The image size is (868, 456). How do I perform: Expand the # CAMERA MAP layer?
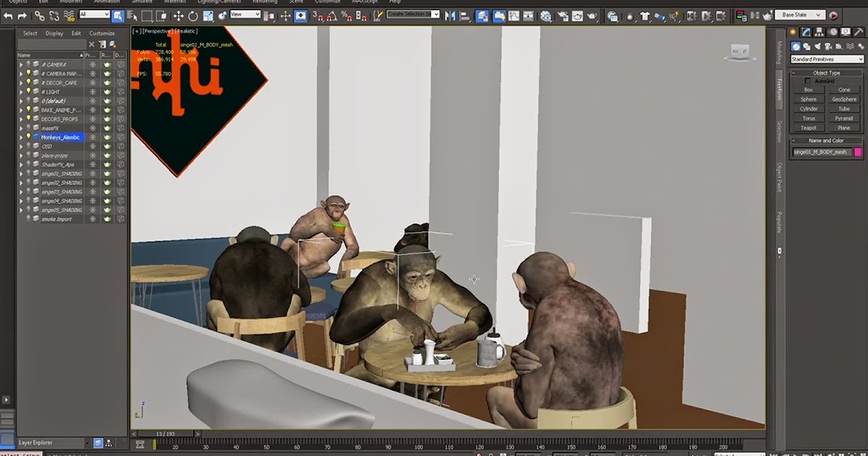[21, 74]
